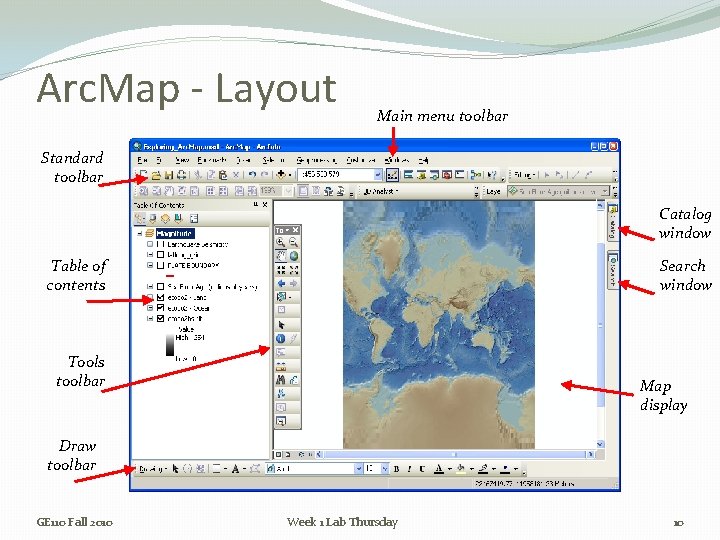Go back to previous extent with blue arrow
The height and width of the screenshot is (540, 720).
[x=281, y=284]
